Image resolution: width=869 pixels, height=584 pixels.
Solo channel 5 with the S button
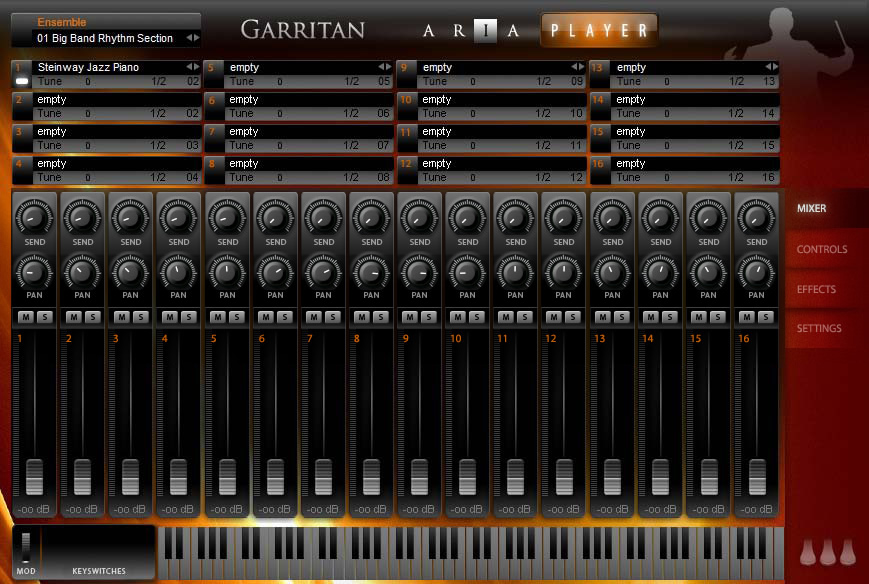(237, 317)
